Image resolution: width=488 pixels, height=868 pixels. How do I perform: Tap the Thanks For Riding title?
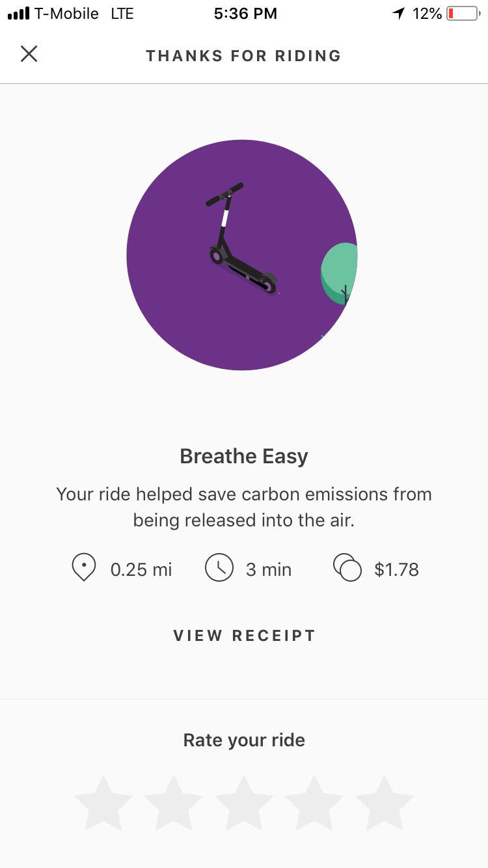244,56
